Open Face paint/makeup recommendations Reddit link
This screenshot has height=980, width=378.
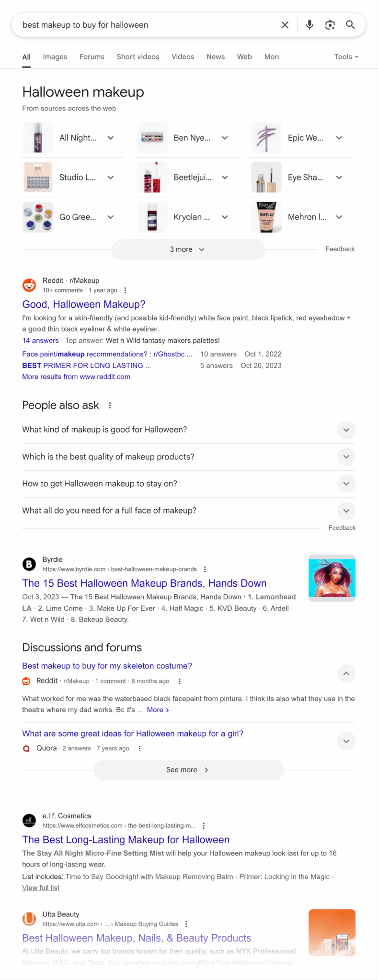point(107,354)
